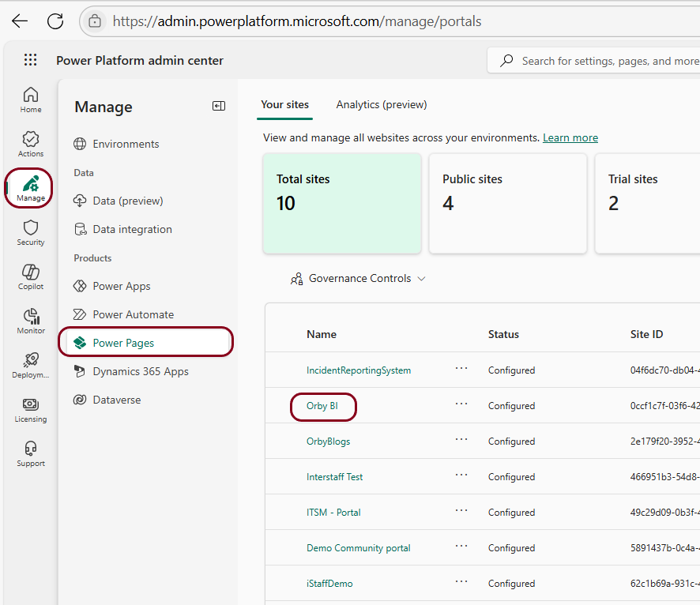
Task: Open Actions in left rail
Action: (30, 144)
